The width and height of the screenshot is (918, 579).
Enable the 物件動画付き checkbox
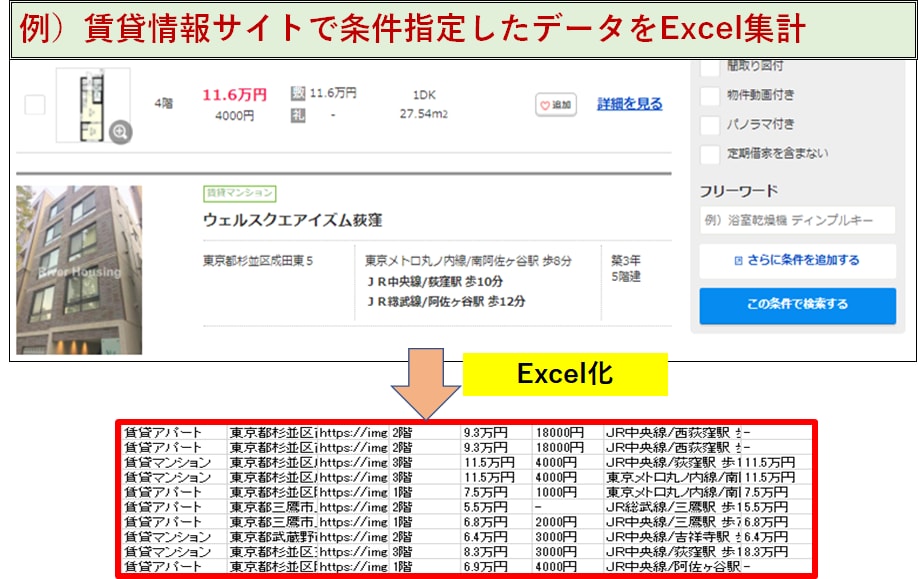[x=710, y=95]
